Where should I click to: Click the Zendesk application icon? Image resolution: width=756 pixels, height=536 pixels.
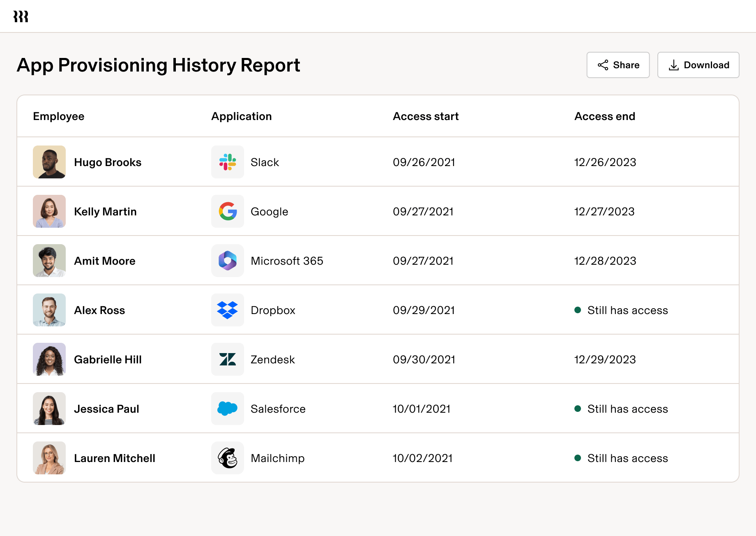[x=227, y=359]
